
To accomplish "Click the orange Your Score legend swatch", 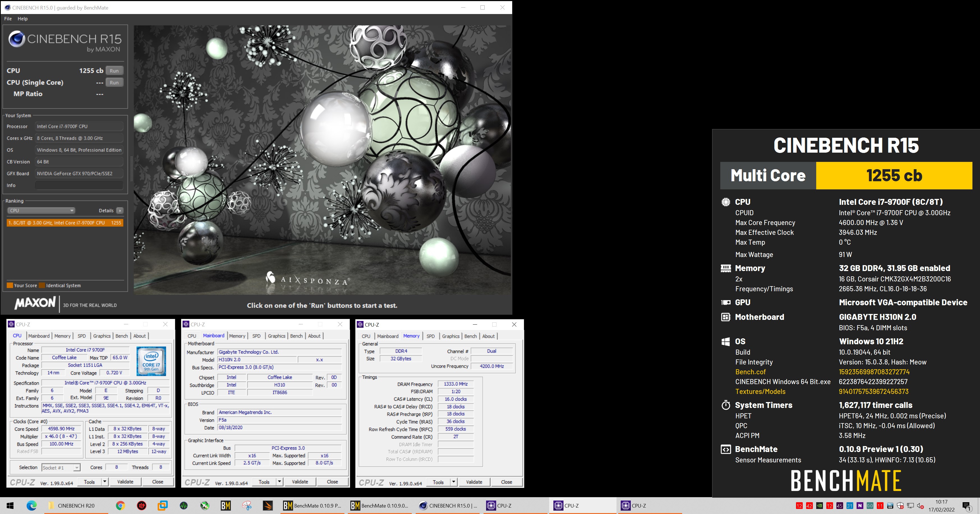I will (x=10, y=285).
